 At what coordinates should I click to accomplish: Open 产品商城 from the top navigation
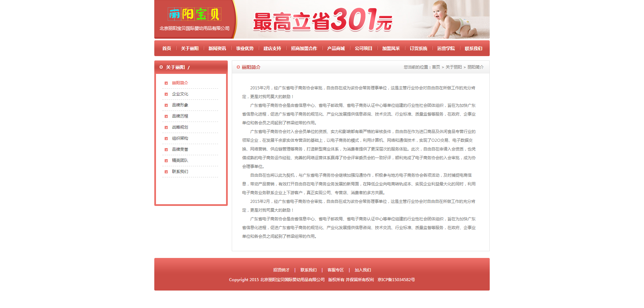(336, 48)
